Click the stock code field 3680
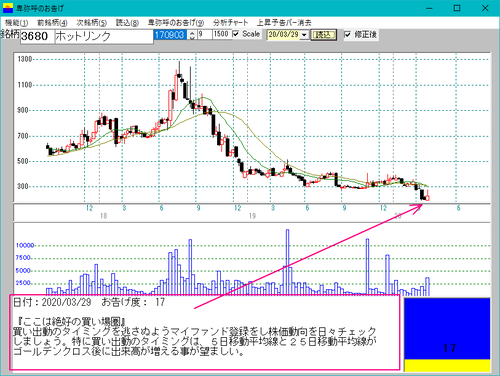500x376 pixels. tap(37, 36)
